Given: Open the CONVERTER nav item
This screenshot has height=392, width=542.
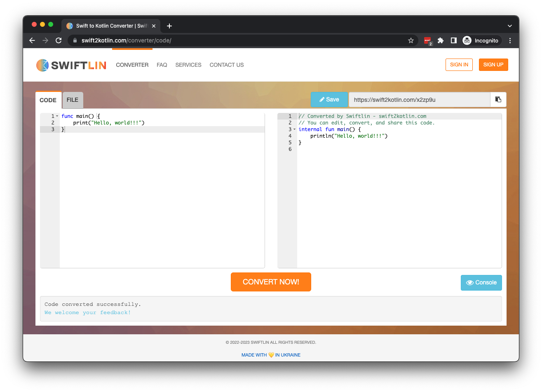Looking at the screenshot, I should [x=132, y=65].
